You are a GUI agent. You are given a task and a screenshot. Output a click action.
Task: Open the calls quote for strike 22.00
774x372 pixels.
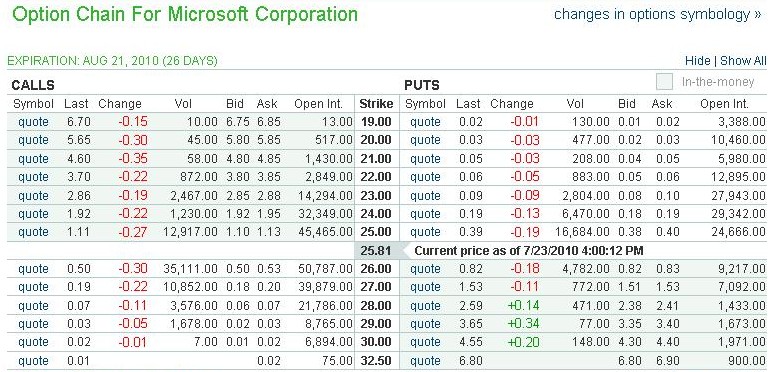[34, 177]
